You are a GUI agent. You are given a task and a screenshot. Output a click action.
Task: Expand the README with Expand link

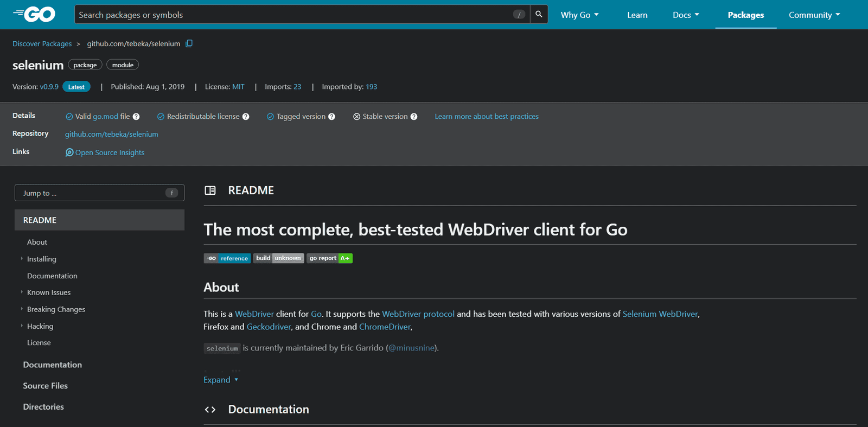[x=221, y=380]
